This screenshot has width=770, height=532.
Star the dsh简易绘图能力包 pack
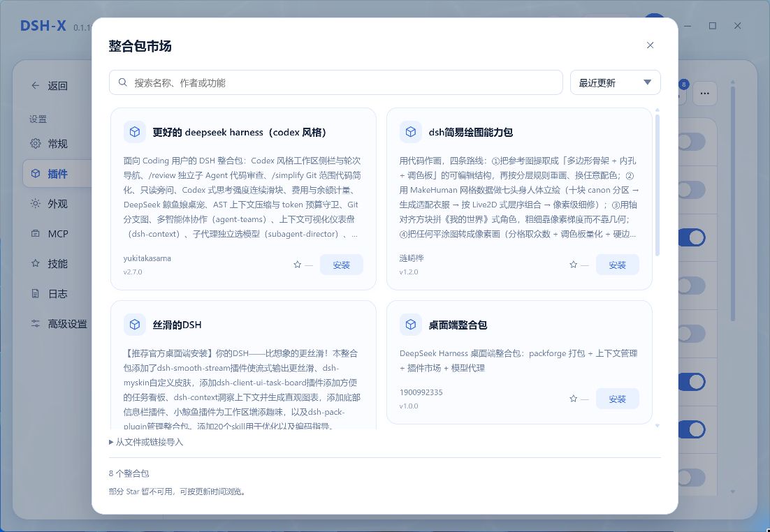click(x=573, y=265)
